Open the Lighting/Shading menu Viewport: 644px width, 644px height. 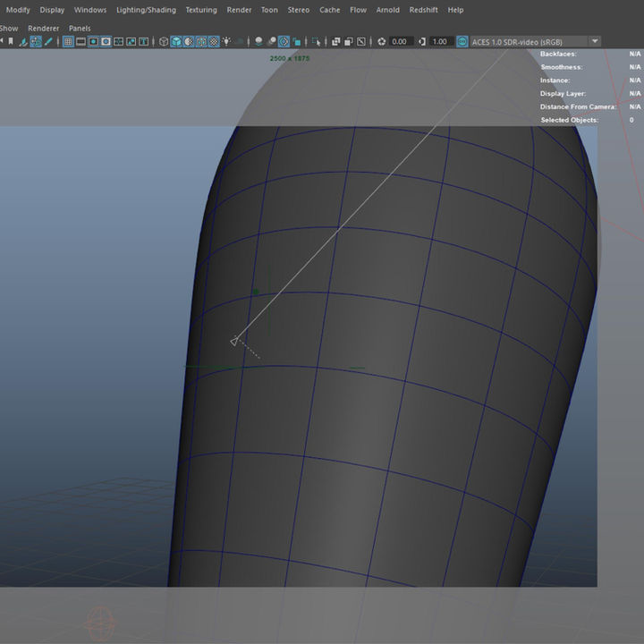(x=146, y=10)
